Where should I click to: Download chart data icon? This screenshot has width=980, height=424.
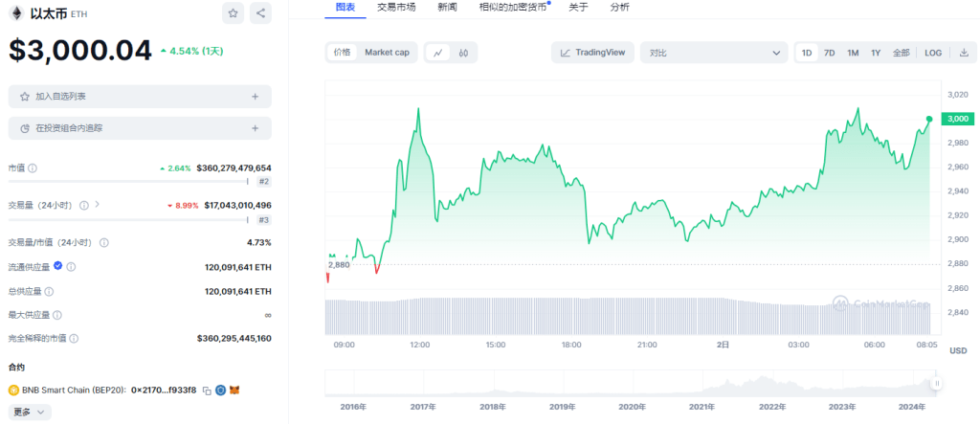(x=963, y=53)
